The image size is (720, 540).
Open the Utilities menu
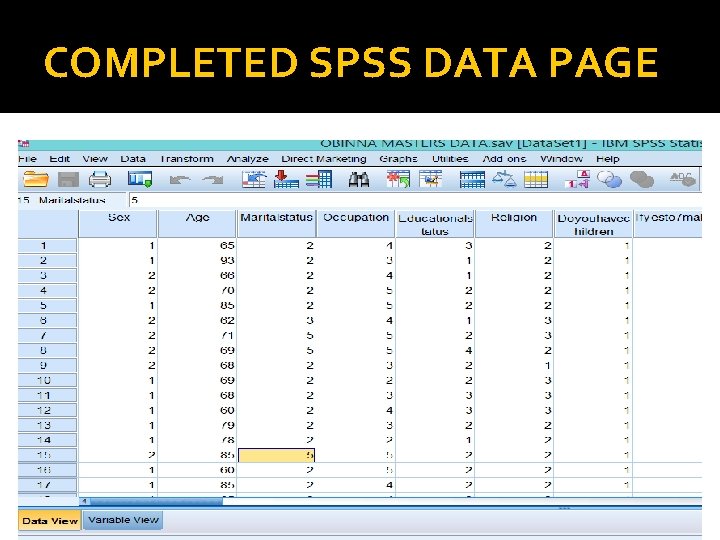tap(450, 159)
